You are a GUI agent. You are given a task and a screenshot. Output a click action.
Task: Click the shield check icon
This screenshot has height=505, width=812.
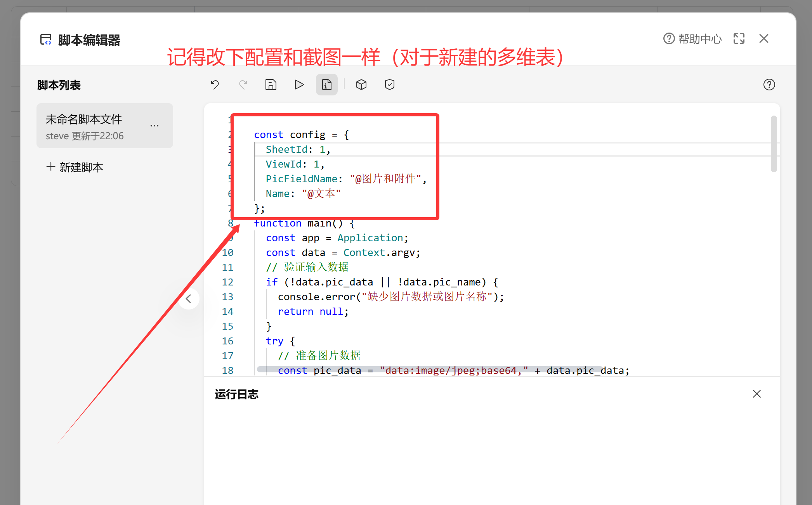pyautogui.click(x=390, y=85)
